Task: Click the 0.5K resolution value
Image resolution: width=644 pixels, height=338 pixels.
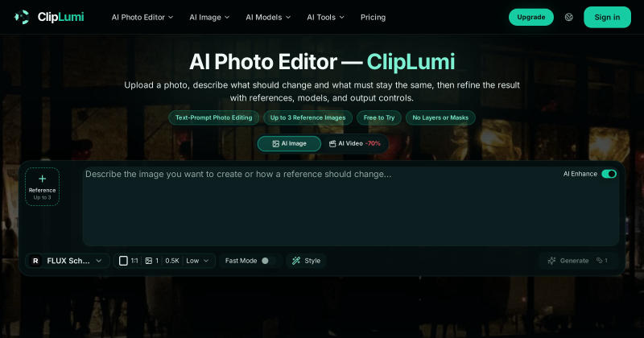Action: click(x=172, y=261)
